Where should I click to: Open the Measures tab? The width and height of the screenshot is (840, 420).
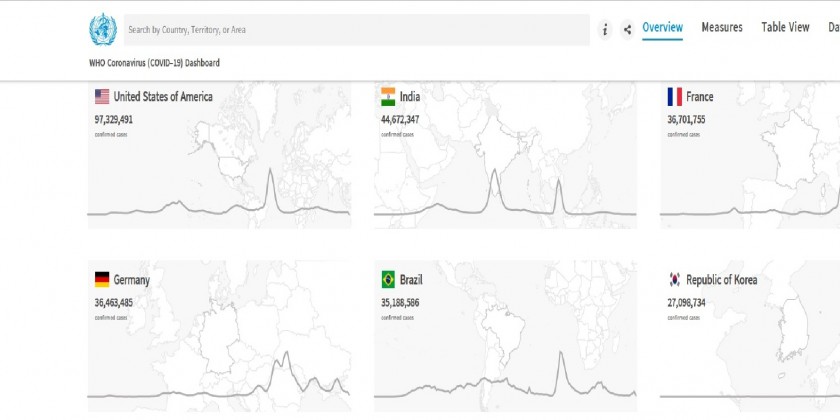(722, 28)
